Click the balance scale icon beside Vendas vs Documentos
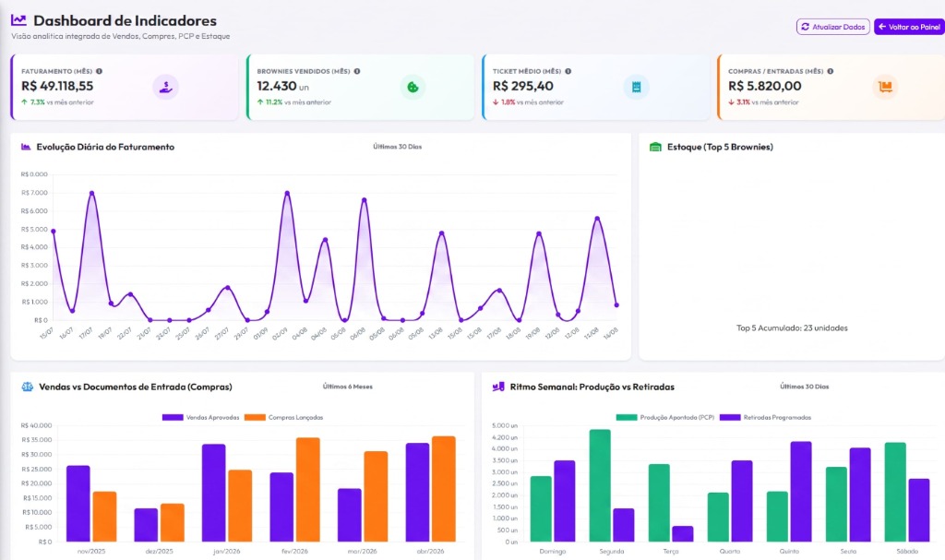945x560 pixels. pos(27,387)
